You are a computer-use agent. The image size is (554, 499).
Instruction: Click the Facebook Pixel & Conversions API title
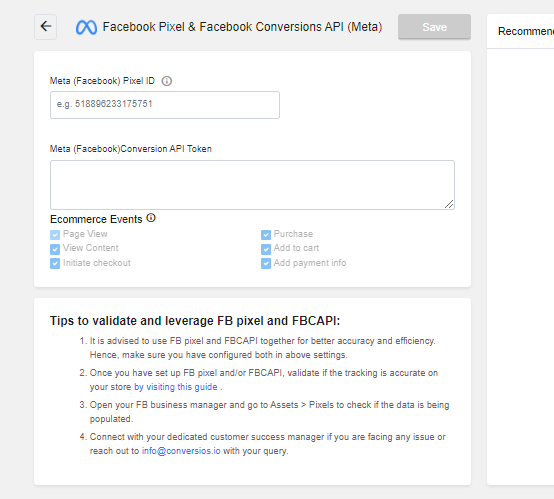pos(242,27)
